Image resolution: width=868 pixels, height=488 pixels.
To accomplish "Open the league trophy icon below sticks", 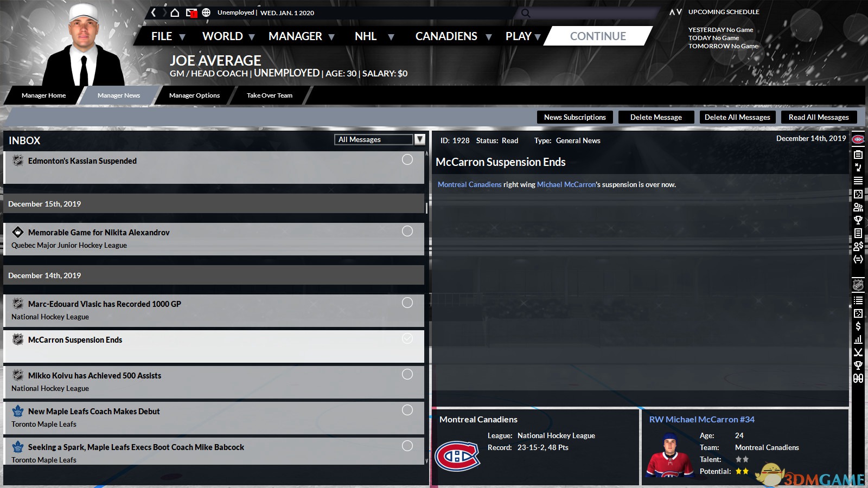I will [858, 365].
